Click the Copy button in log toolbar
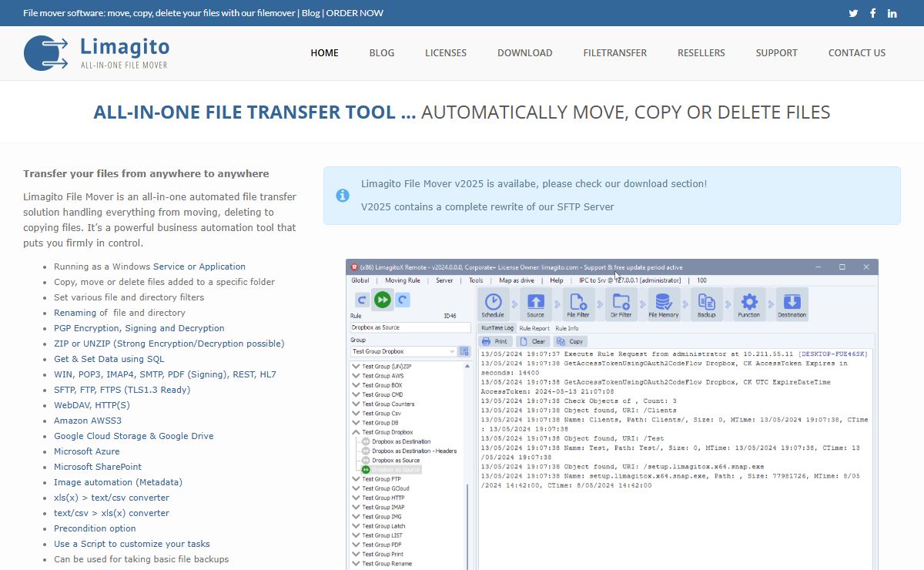 click(x=570, y=341)
